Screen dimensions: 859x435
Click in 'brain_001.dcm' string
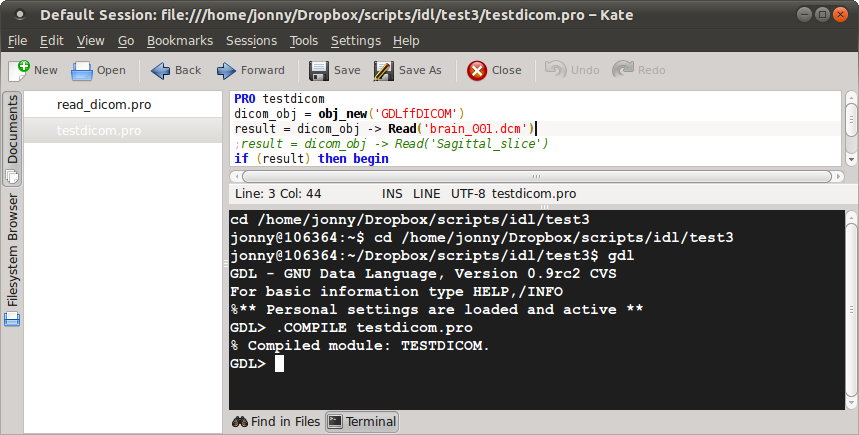475,129
